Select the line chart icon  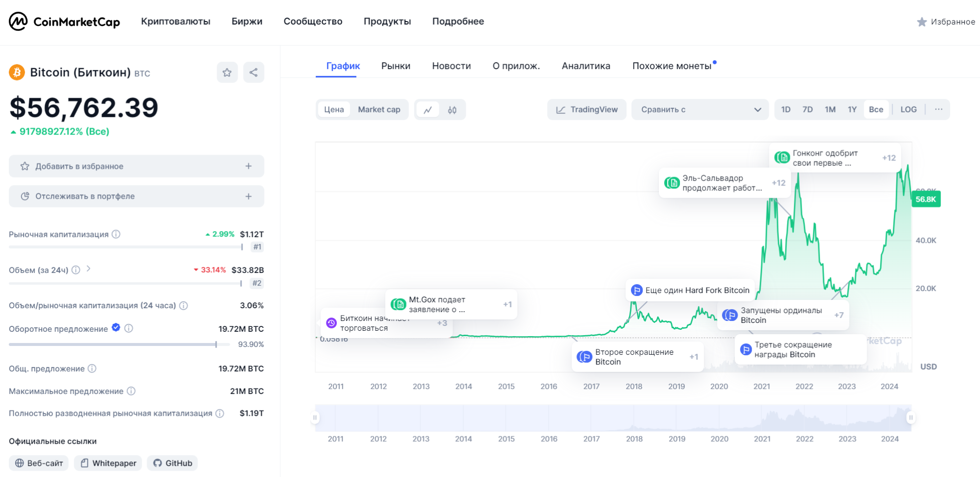(428, 109)
